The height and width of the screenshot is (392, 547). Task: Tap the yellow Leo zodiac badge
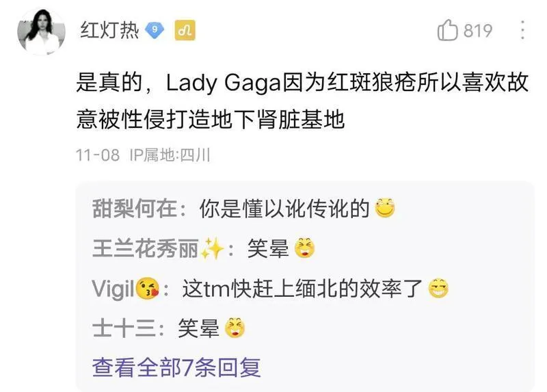[x=185, y=30]
